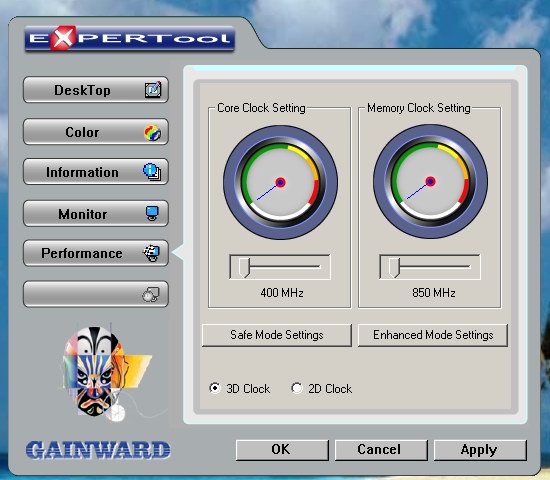Adjust the Core Clock slider thumb
Image resolution: width=550 pixels, height=480 pixels.
[244, 268]
